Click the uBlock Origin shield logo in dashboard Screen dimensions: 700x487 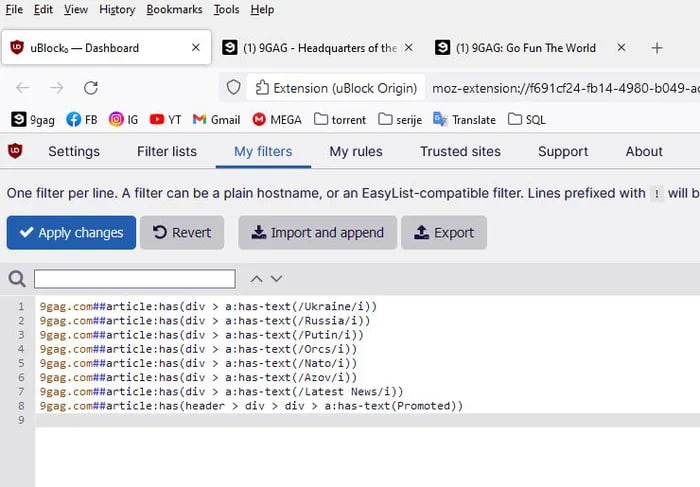click(17, 152)
